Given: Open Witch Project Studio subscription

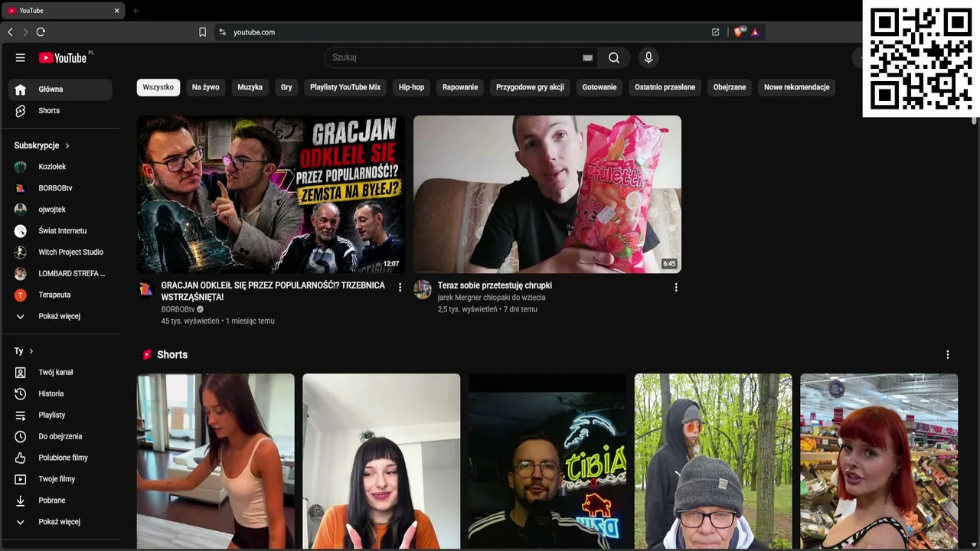Looking at the screenshot, I should (x=60, y=253).
